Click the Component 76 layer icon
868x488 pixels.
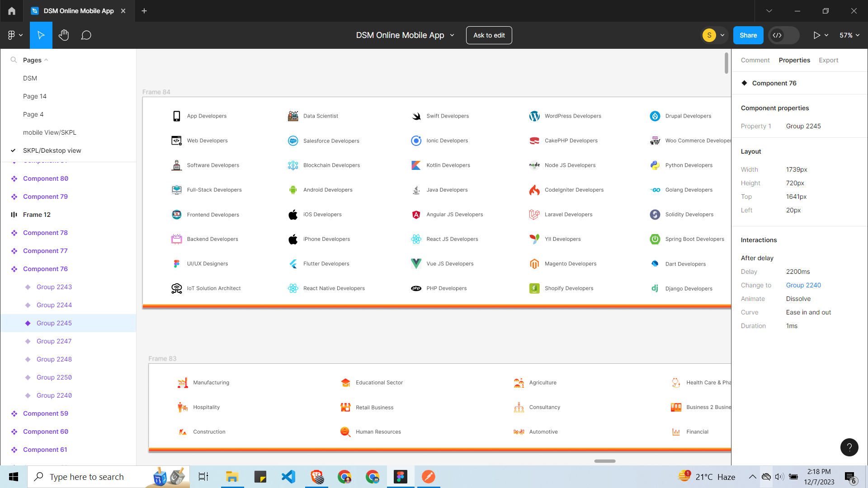click(x=14, y=269)
